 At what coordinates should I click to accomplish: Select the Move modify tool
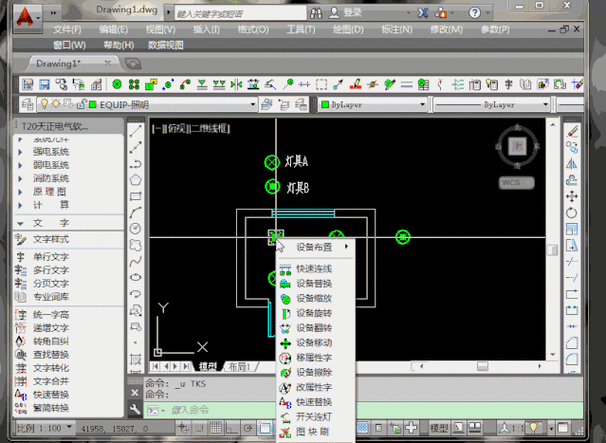click(572, 196)
